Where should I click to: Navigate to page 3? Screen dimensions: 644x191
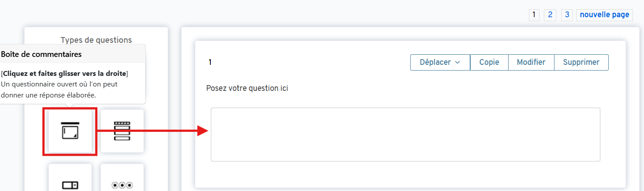[x=567, y=15]
